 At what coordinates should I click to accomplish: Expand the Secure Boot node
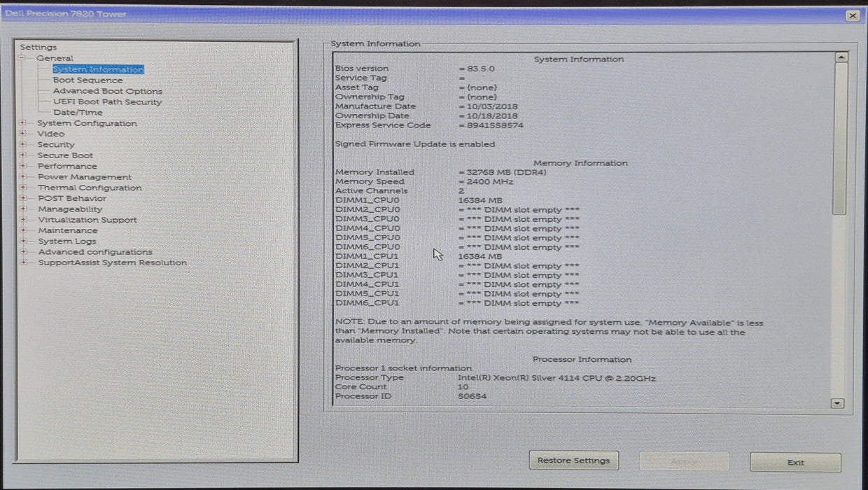[x=23, y=155]
